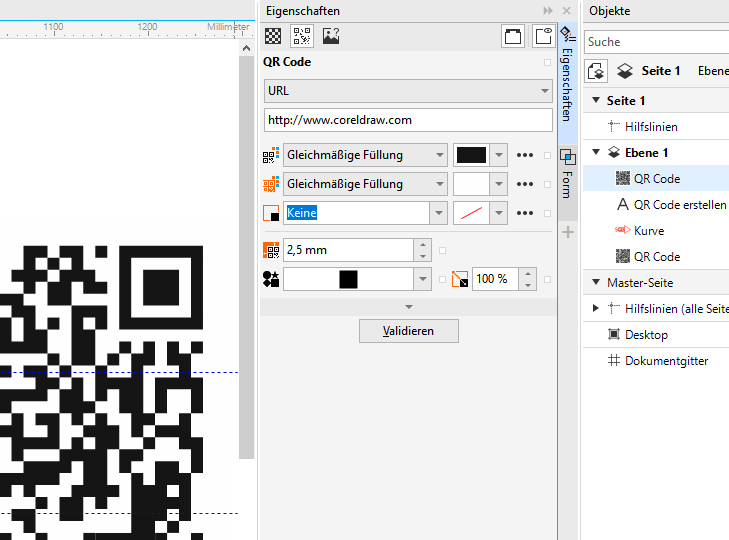The width and height of the screenshot is (729, 540).
Task: Toggle the small checkbox beside QR Code heading
Action: point(546,63)
